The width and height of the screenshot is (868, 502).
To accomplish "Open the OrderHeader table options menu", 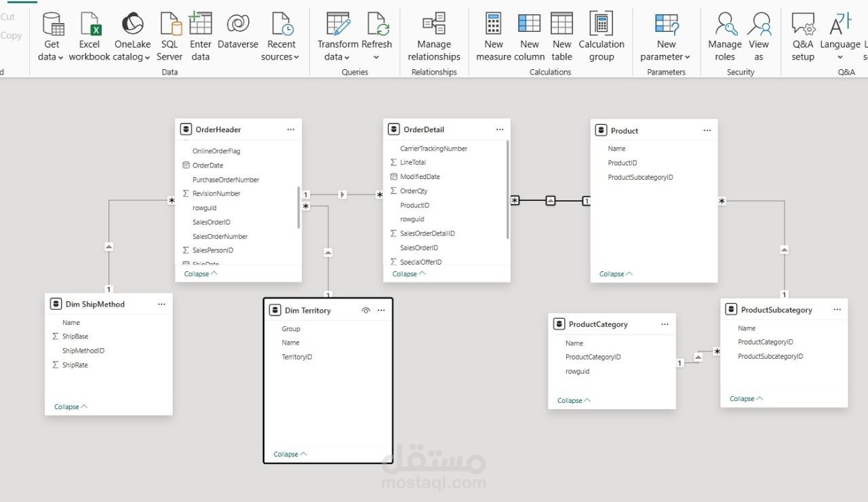I will [291, 129].
